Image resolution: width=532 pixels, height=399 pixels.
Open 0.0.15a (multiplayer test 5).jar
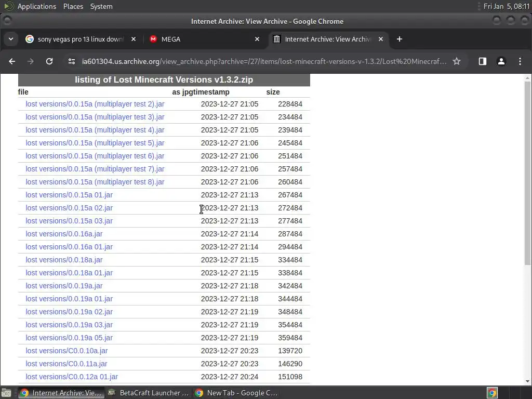click(x=95, y=143)
